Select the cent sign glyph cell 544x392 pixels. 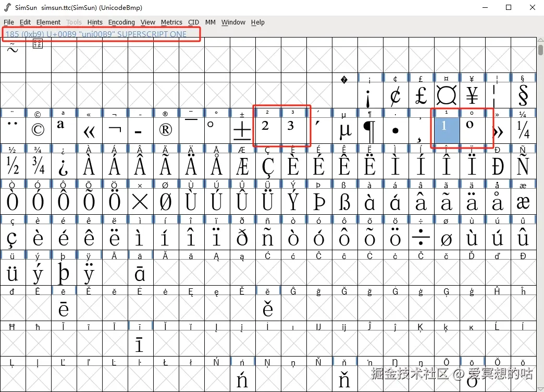pos(396,95)
